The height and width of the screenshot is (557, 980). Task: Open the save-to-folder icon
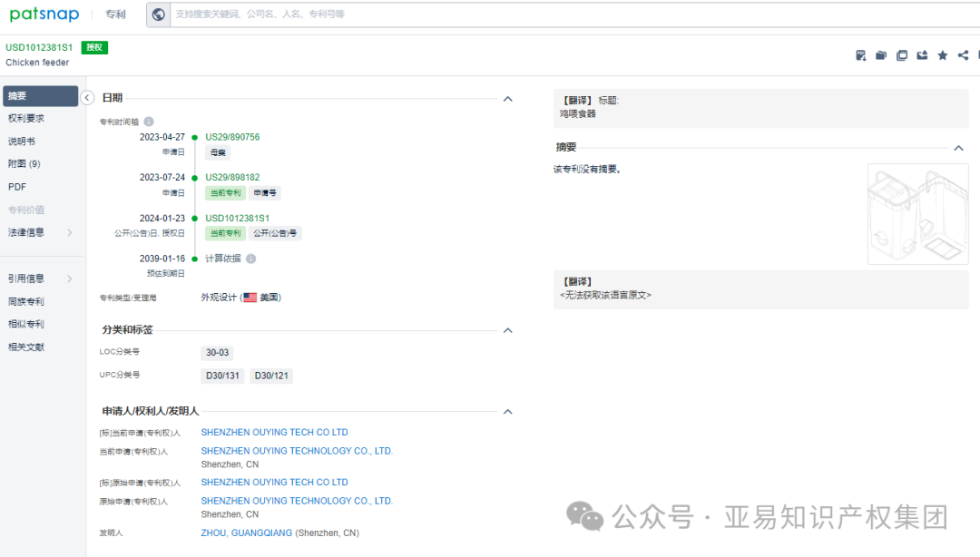[880, 54]
